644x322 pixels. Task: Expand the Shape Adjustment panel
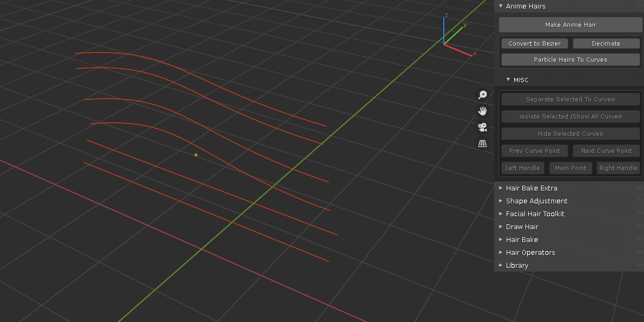pyautogui.click(x=501, y=201)
